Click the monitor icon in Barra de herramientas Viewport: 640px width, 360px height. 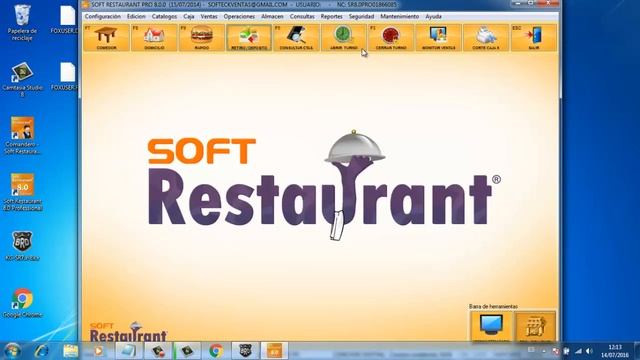tap(491, 326)
